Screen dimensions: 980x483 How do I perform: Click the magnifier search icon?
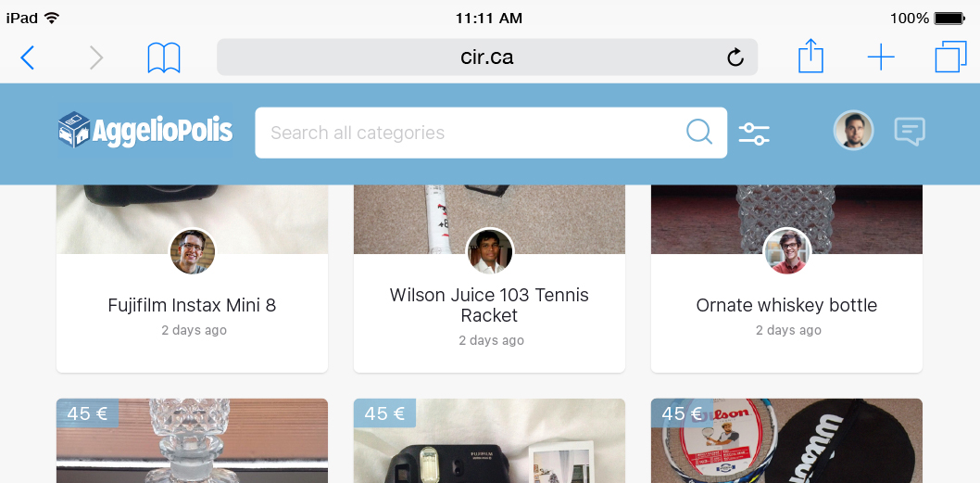[699, 132]
